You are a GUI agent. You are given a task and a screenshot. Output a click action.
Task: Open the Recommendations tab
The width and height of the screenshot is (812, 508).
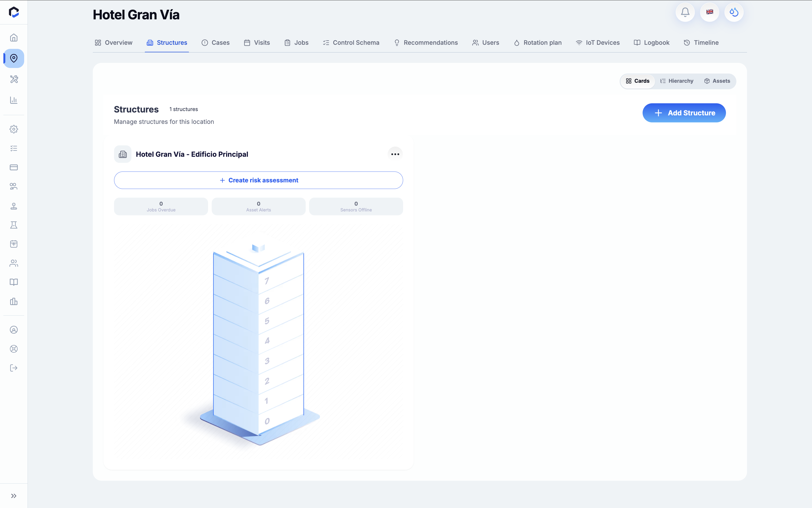click(x=426, y=43)
